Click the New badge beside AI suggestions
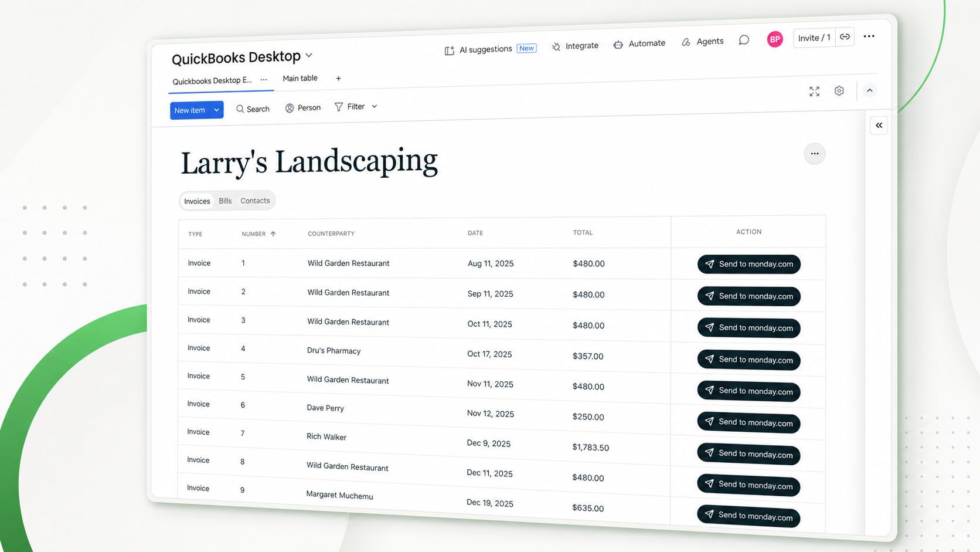 (x=526, y=48)
